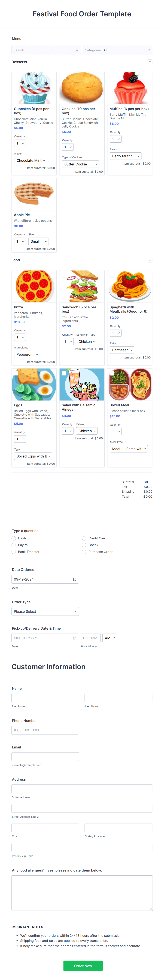Click the Order Now button
Screen dimensions: 164x980
(83, 966)
